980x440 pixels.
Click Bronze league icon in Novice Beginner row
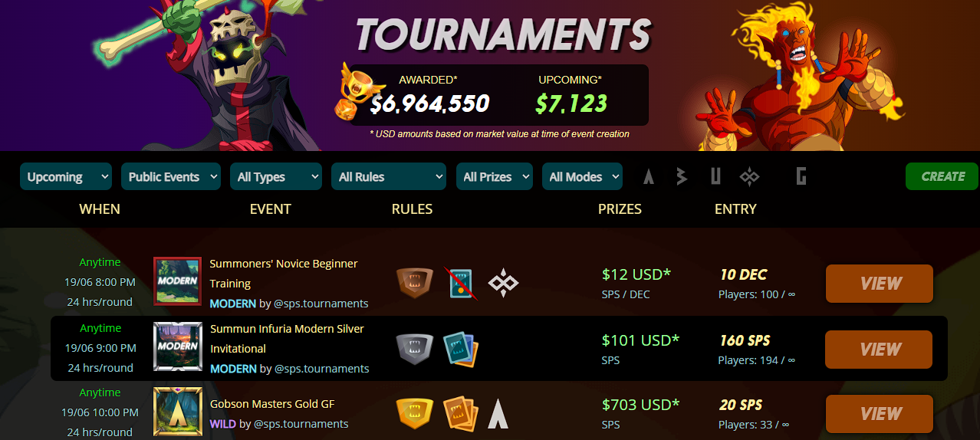[415, 283]
